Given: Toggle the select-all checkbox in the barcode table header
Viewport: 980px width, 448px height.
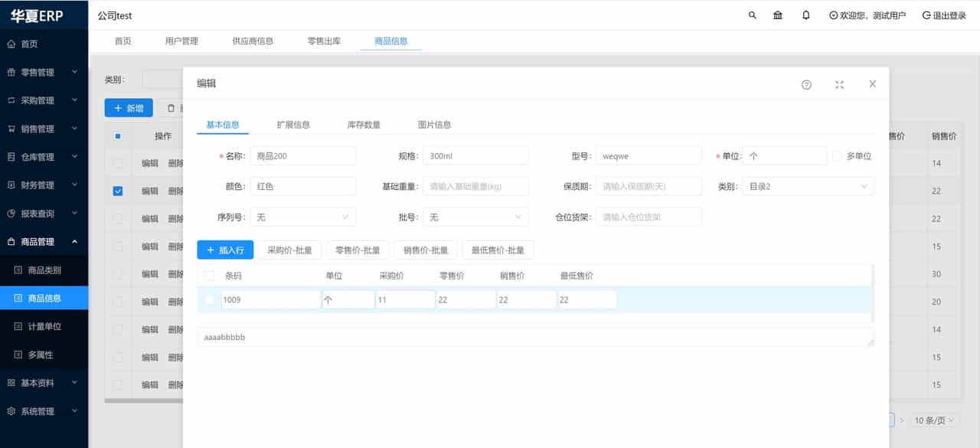Looking at the screenshot, I should tap(208, 276).
